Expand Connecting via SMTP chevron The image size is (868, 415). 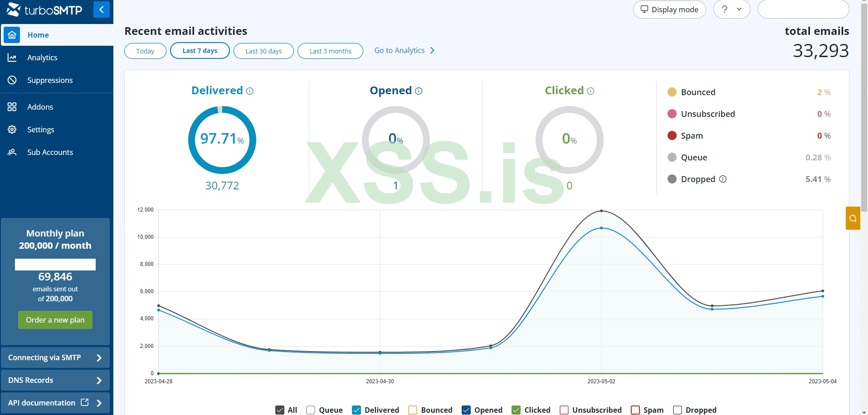pyautogui.click(x=99, y=358)
